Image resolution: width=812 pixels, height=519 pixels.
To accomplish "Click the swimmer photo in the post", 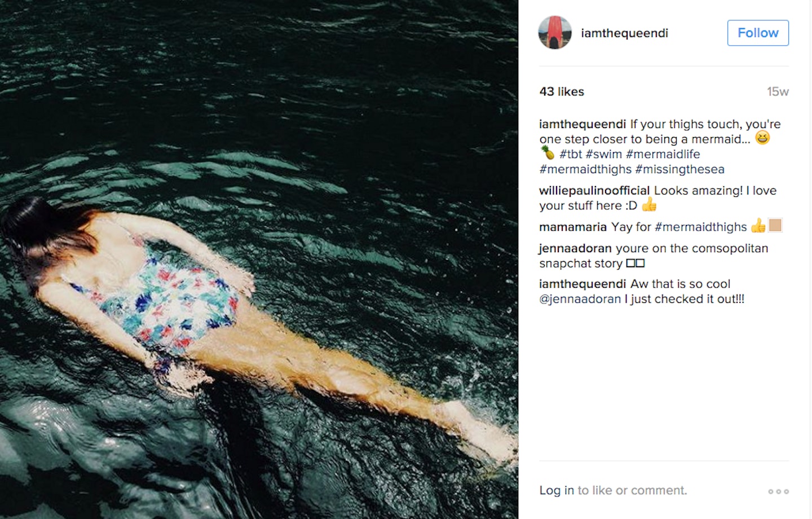I will point(259,259).
